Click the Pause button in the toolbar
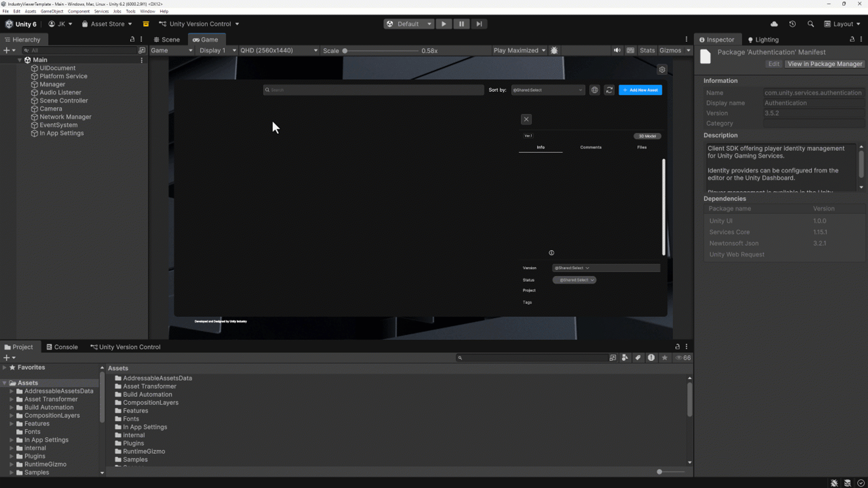The width and height of the screenshot is (868, 488). click(461, 24)
